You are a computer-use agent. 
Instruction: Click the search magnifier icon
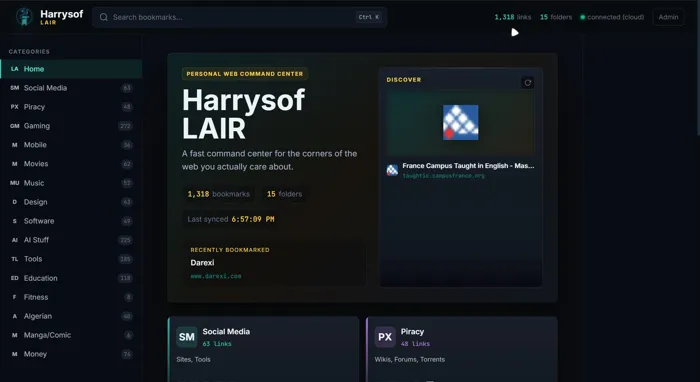coord(104,17)
